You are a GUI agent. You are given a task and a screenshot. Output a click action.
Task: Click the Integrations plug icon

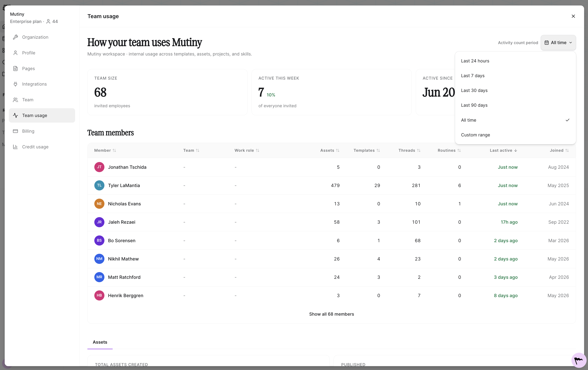tap(15, 84)
